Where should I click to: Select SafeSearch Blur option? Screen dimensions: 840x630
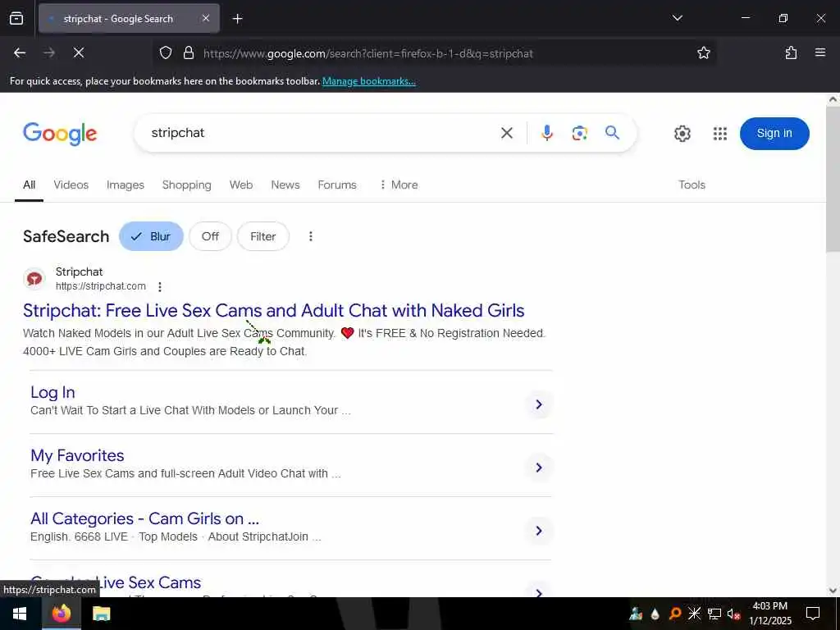pyautogui.click(x=151, y=236)
